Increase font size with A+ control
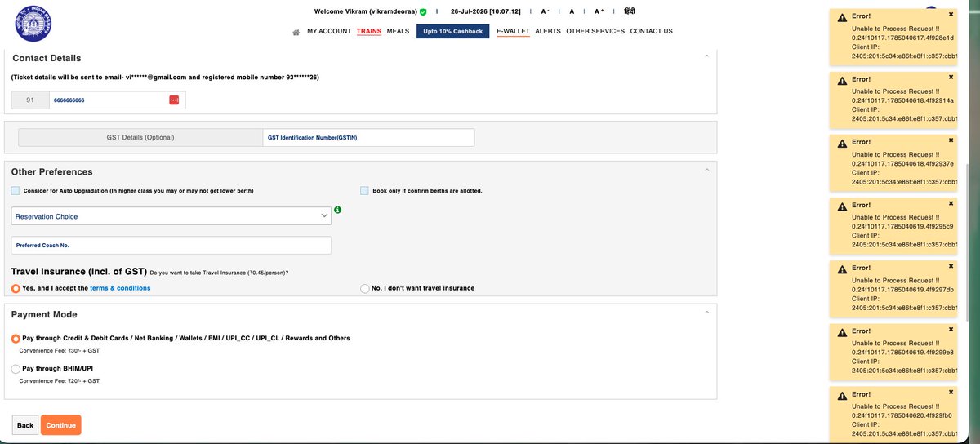980x444 pixels. pos(599,12)
